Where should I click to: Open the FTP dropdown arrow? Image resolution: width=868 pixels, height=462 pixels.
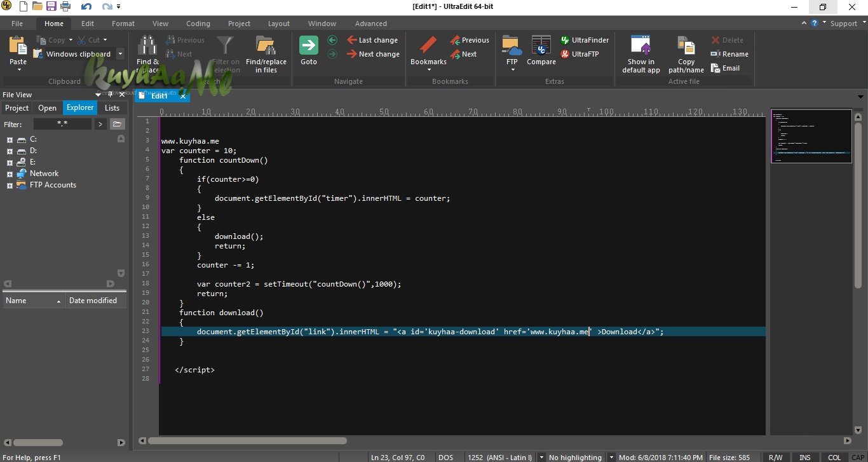pyautogui.click(x=512, y=70)
